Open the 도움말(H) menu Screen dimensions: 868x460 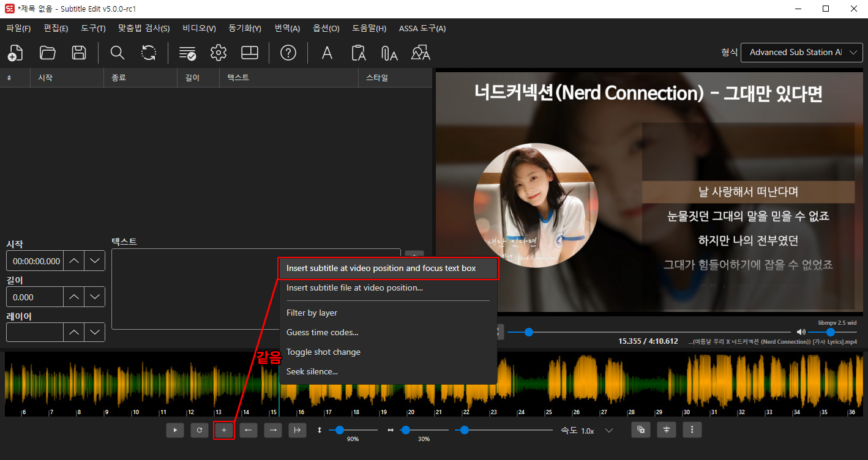369,28
